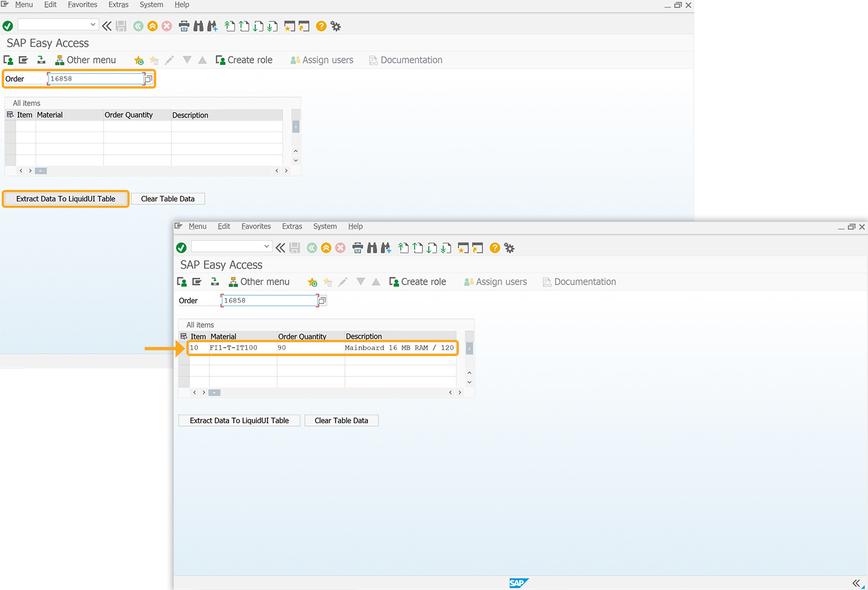The image size is (868, 590).
Task: Open the System menu in the foreground window
Action: pyautogui.click(x=325, y=226)
